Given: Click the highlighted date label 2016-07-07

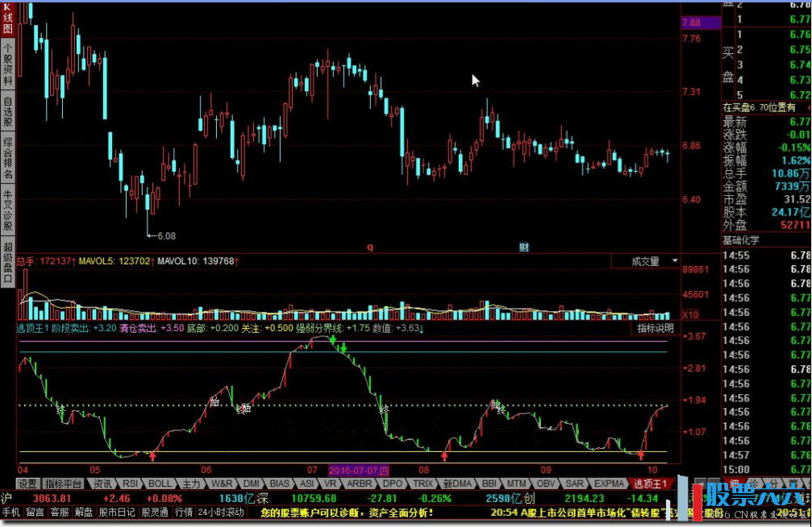Looking at the screenshot, I should click(x=359, y=469).
